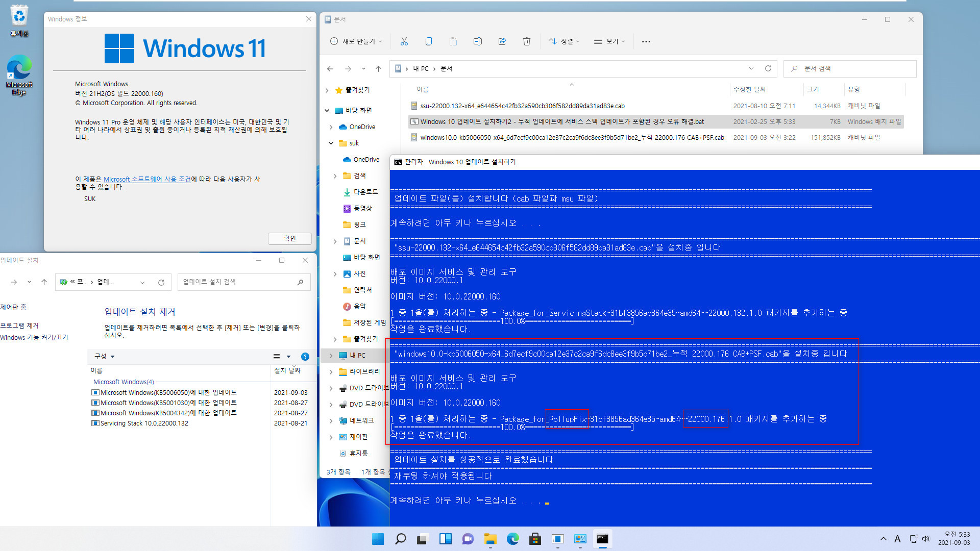Sort files by 크기 column
The image size is (980, 551).
coord(813,89)
